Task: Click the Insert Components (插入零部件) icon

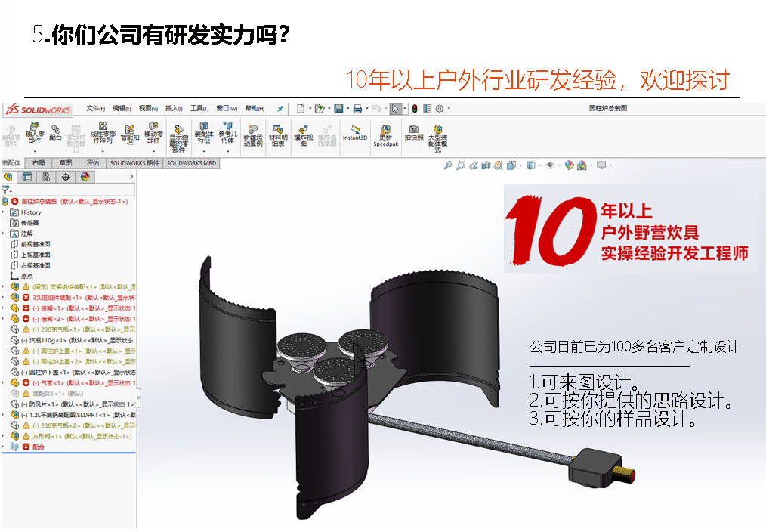Action: pos(35,133)
